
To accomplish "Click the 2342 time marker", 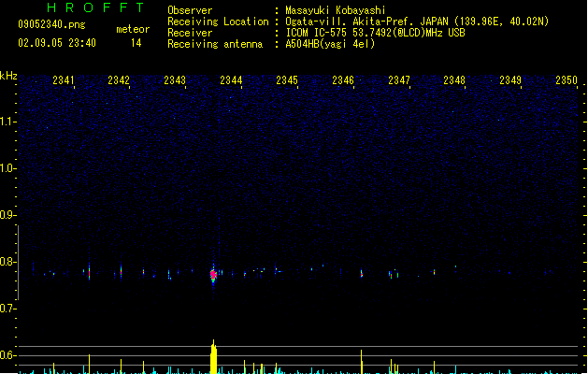I will (119, 80).
